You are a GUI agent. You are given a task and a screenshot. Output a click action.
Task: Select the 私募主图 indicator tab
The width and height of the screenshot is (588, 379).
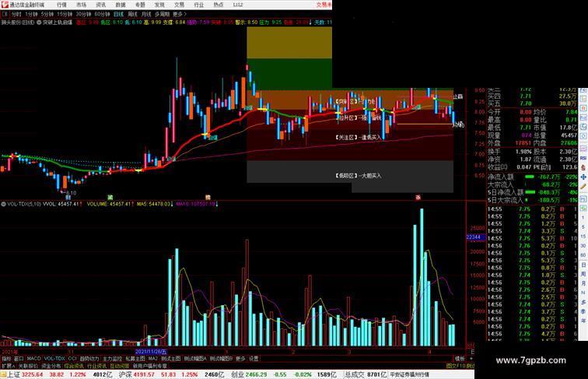[135, 359]
